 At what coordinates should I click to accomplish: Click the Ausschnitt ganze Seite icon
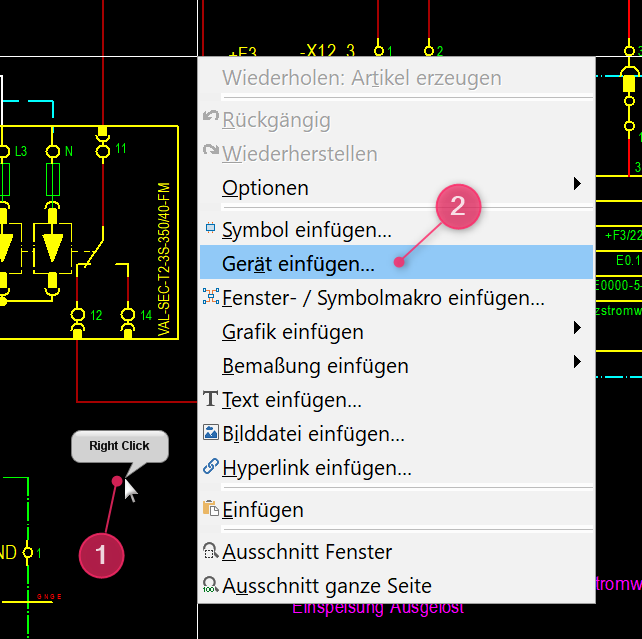tap(210, 586)
